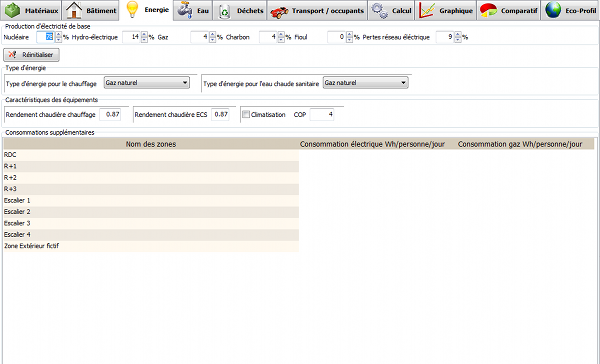Click the Eau faucet icon
This screenshot has height=364, width=600.
185,10
